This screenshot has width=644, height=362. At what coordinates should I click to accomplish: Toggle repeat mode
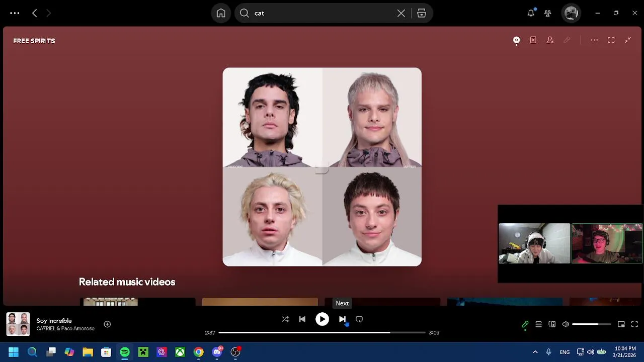tap(359, 319)
